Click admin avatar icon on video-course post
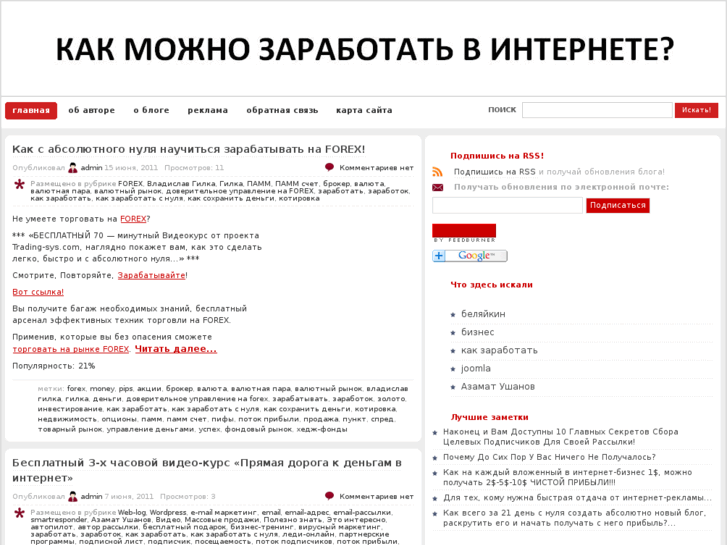Viewport: 727px width, 545px height. tap(73, 496)
